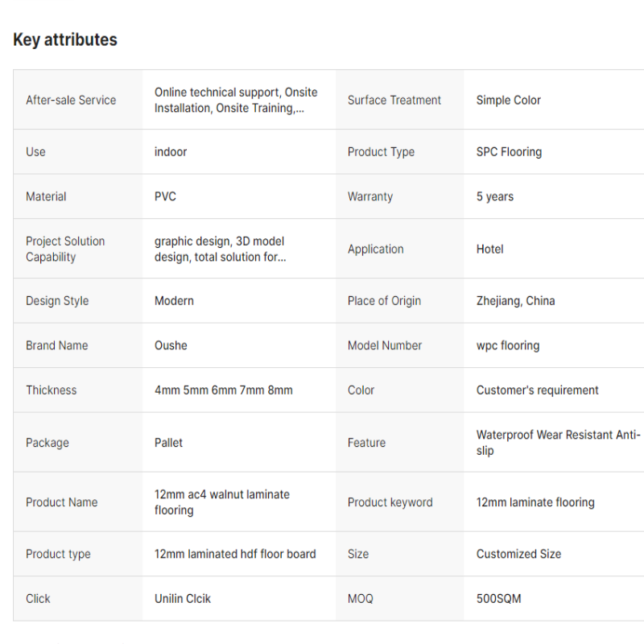Select the SPC Flooring product type value
This screenshot has height=644, width=644.
[509, 152]
